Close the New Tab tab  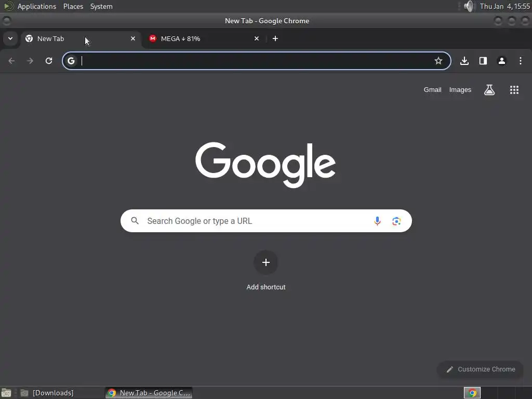pos(133,38)
